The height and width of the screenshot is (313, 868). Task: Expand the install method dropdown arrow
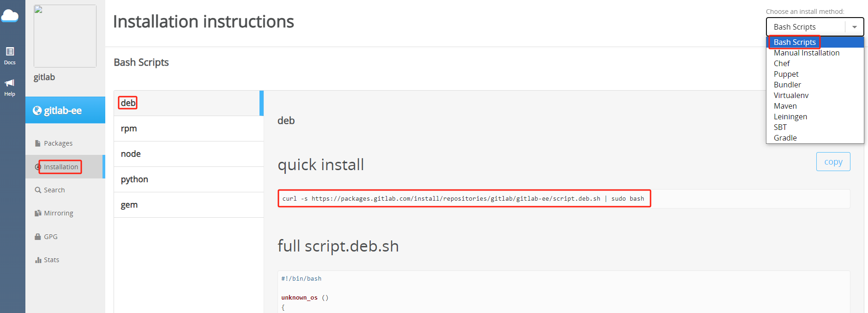[x=854, y=27]
